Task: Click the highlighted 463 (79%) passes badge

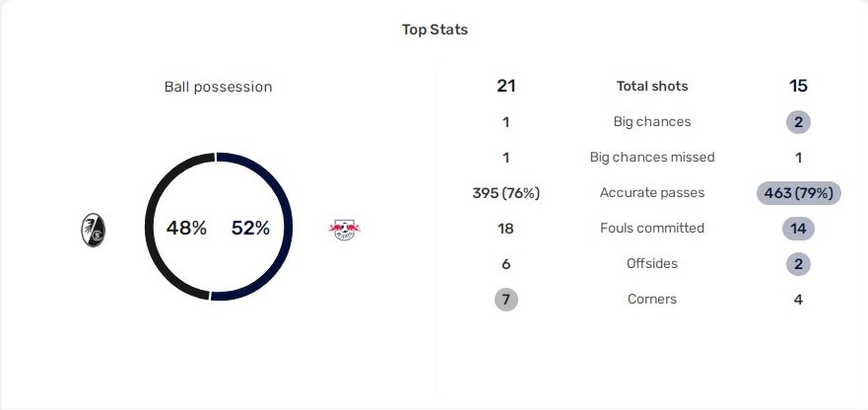Action: (798, 193)
